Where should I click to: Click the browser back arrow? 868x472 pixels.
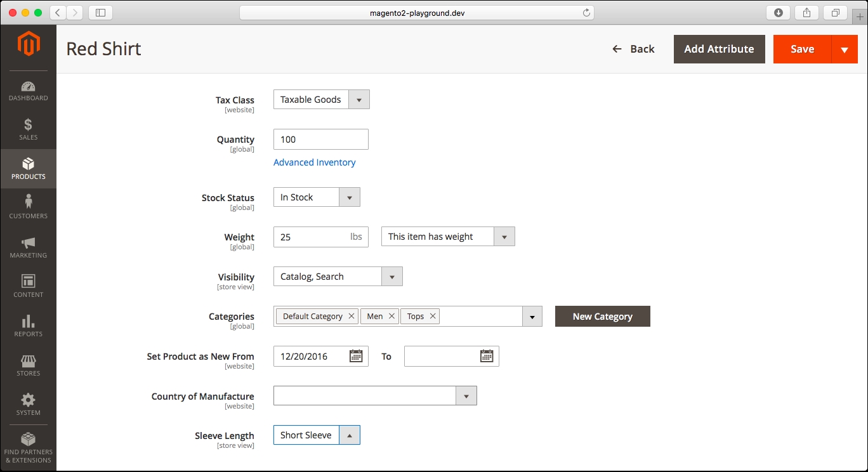coord(58,13)
